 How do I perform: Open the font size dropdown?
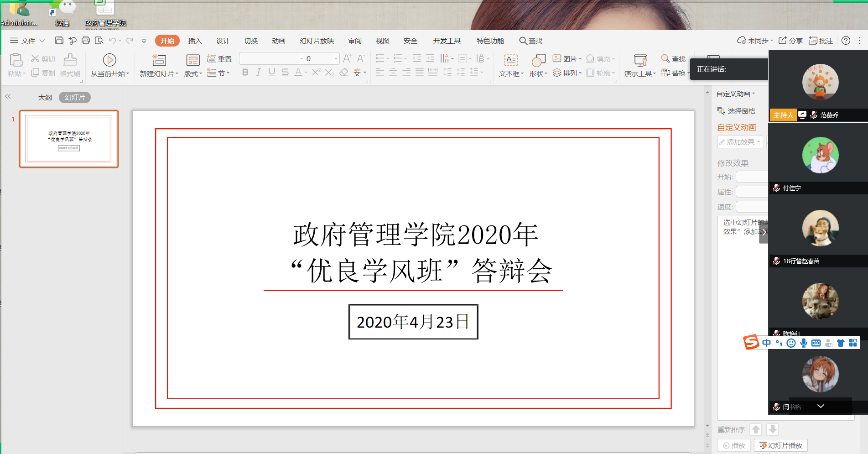pos(336,58)
